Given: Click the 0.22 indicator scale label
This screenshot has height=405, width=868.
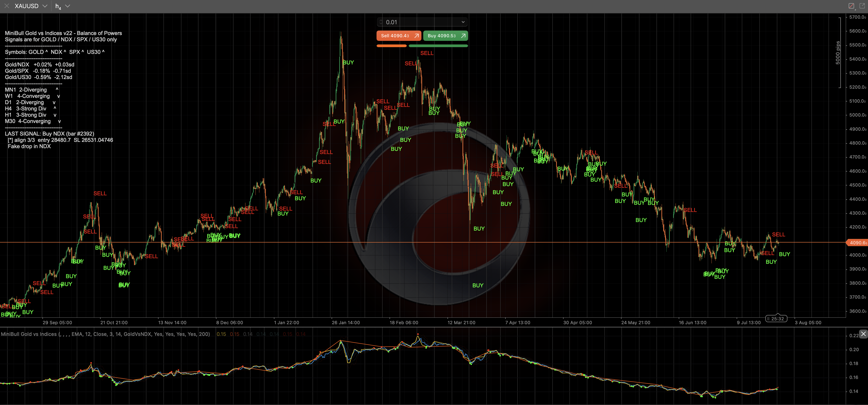Looking at the screenshot, I should pyautogui.click(x=853, y=336).
